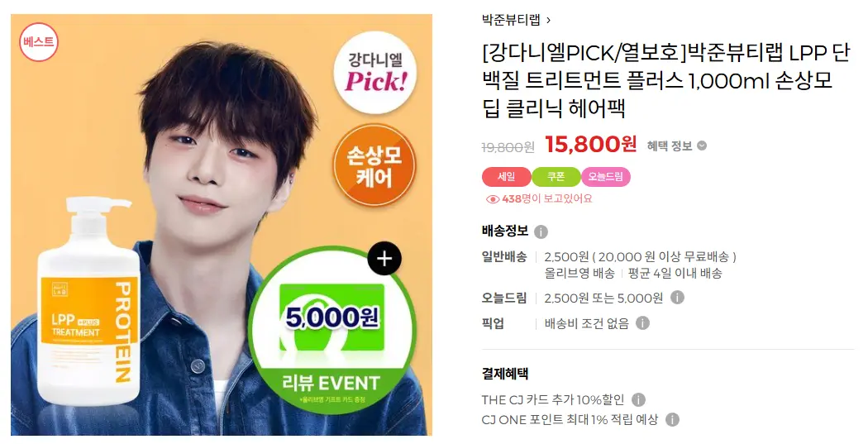
Task: Click the 5,000원 리뷰 EVENT badge
Action: 331,331
